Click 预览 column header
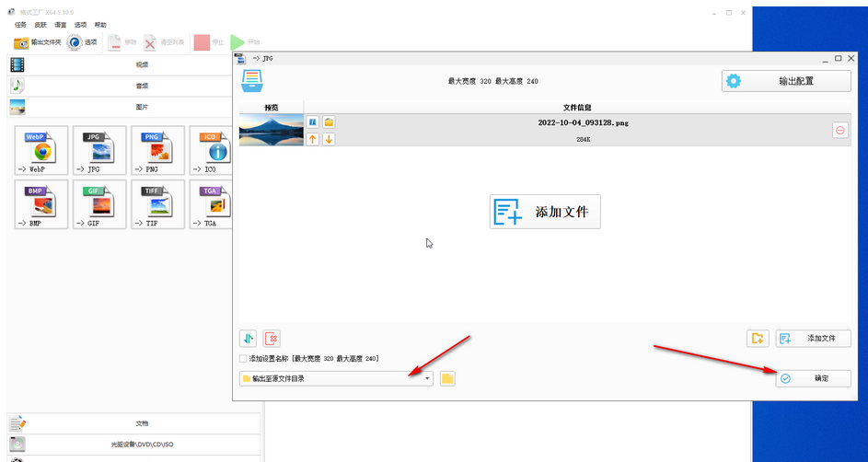Screen dimensions: 868x462 tap(272, 108)
